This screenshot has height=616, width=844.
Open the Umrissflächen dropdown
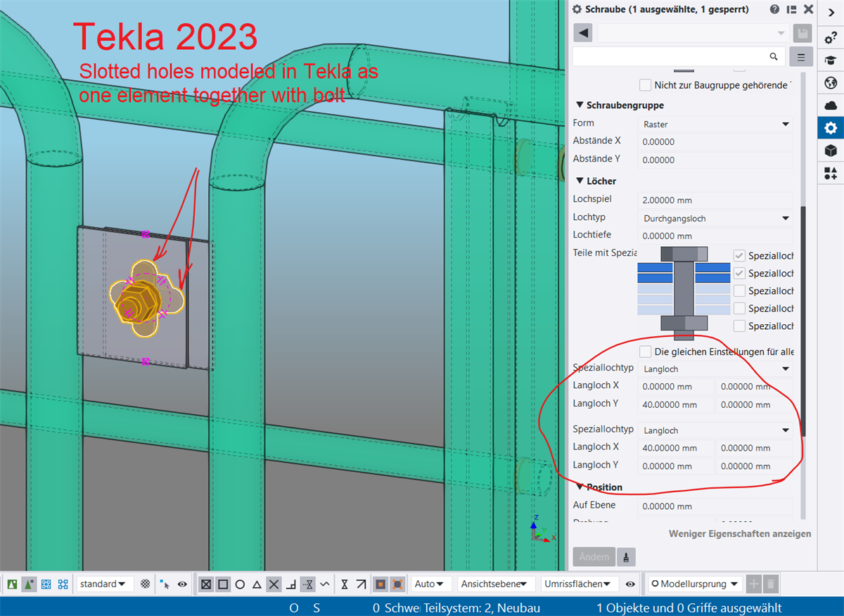point(580,584)
